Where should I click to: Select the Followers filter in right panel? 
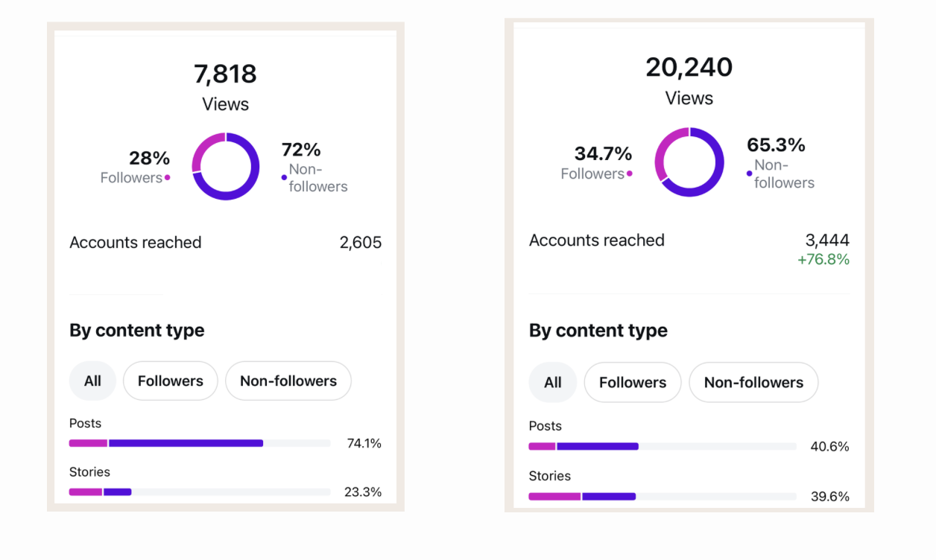[x=633, y=383]
